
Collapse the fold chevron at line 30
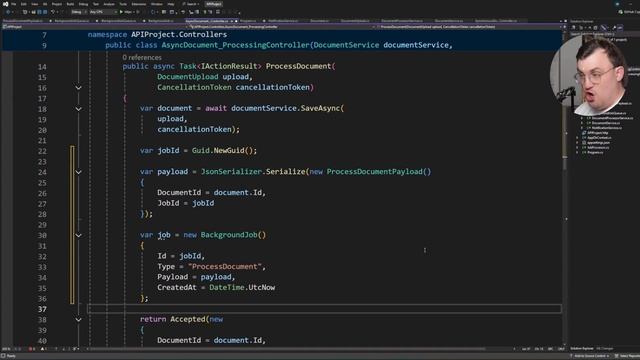pos(78,236)
